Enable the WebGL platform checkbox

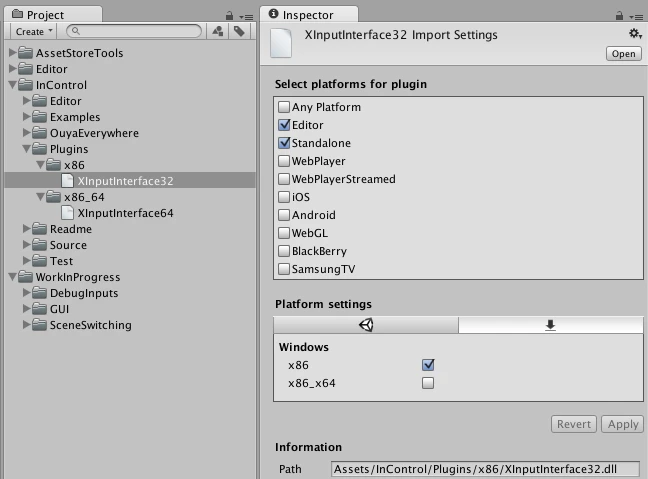tap(284, 233)
